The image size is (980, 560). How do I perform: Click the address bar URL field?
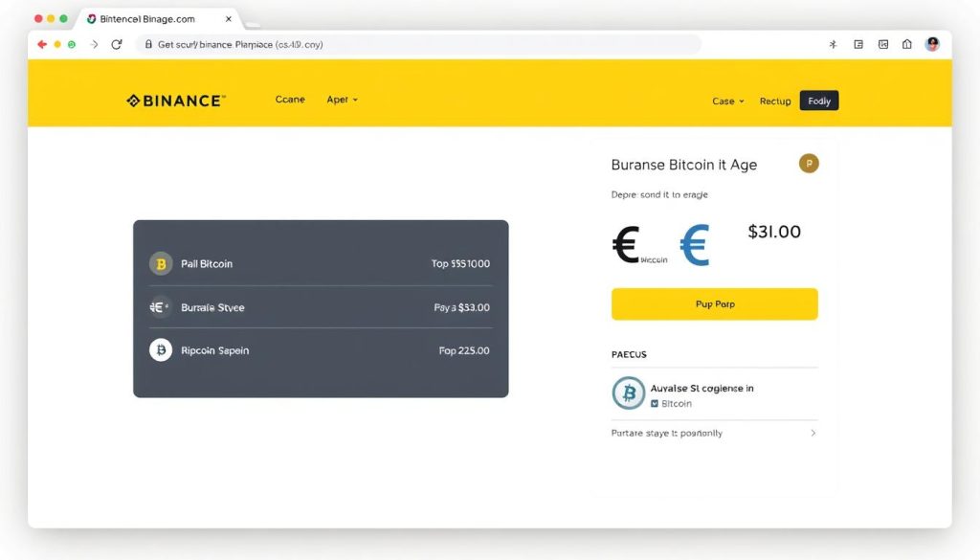point(417,44)
